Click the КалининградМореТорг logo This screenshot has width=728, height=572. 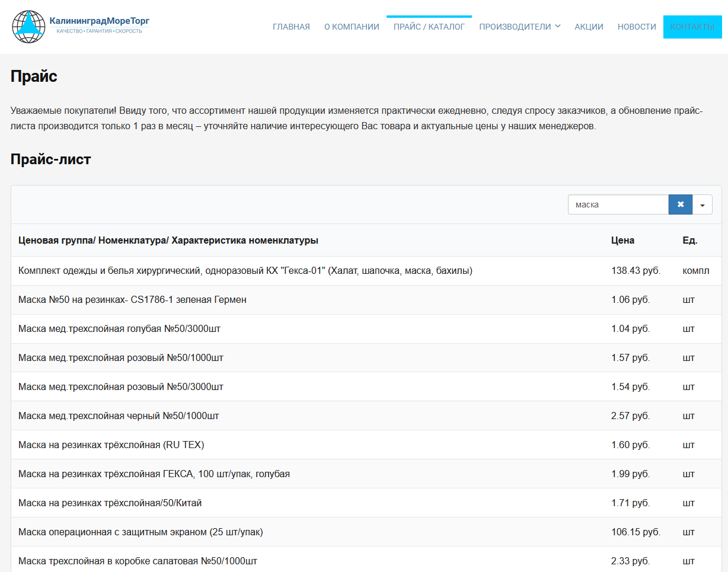[81, 27]
